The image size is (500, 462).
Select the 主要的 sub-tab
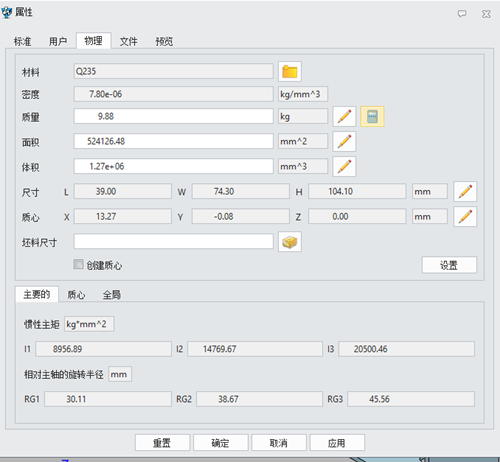coord(37,294)
